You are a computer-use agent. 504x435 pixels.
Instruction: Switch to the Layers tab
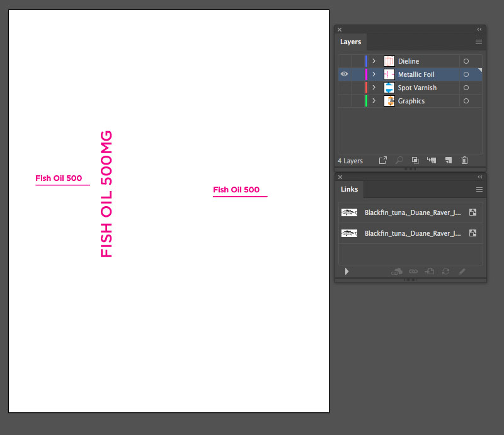pyautogui.click(x=350, y=42)
